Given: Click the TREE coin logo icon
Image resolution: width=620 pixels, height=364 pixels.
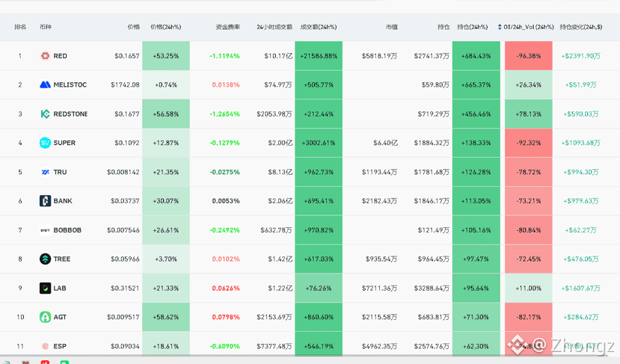Looking at the screenshot, I should tap(45, 259).
